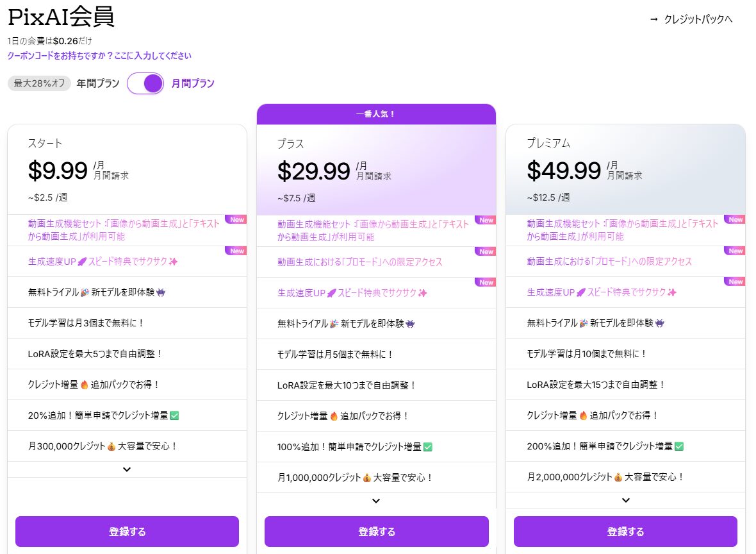Click New badge on プレミアム speed-up row

tap(735, 282)
